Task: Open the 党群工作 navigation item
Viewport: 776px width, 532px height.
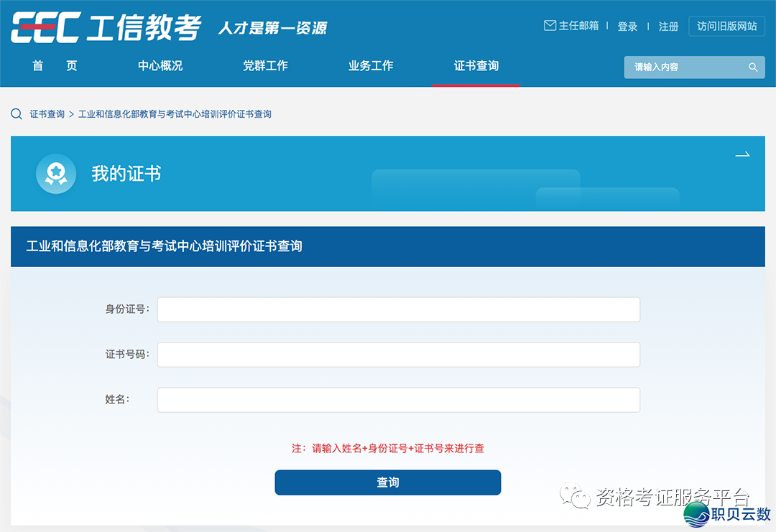Action: point(265,65)
